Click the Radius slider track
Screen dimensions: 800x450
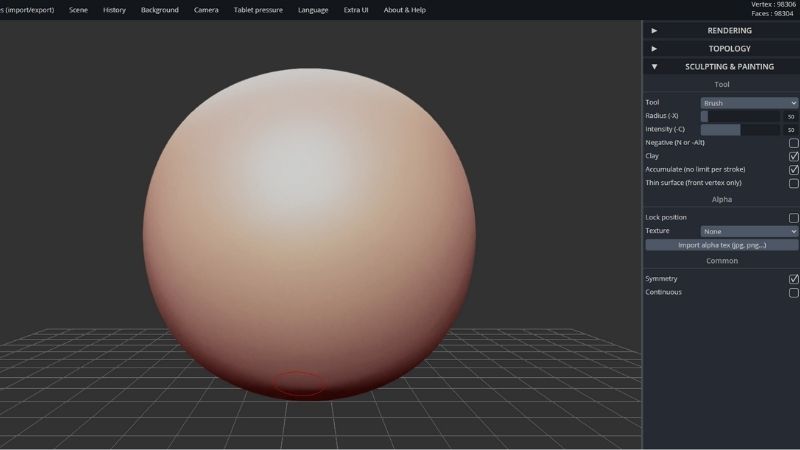(x=740, y=116)
